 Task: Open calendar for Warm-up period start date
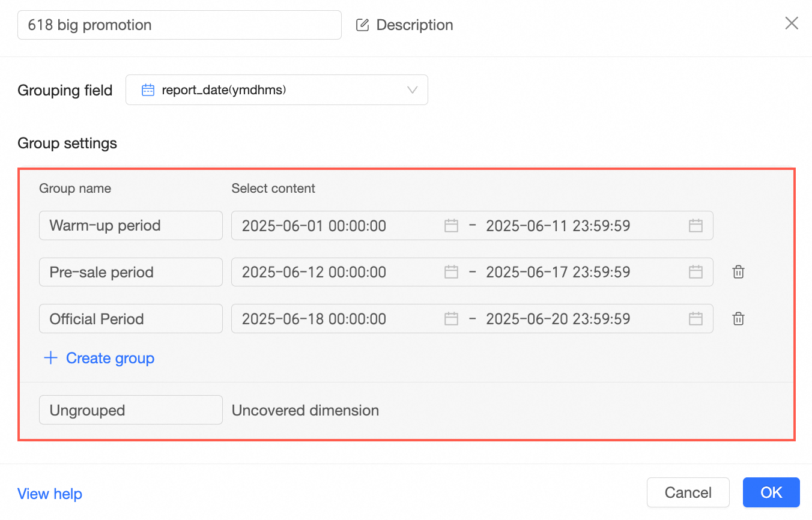pyautogui.click(x=451, y=226)
